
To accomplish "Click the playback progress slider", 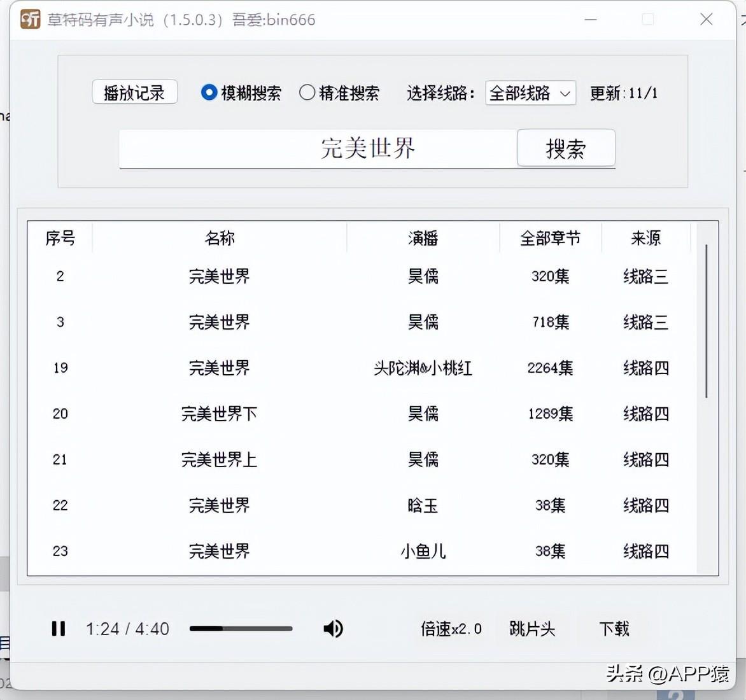I will coord(241,629).
